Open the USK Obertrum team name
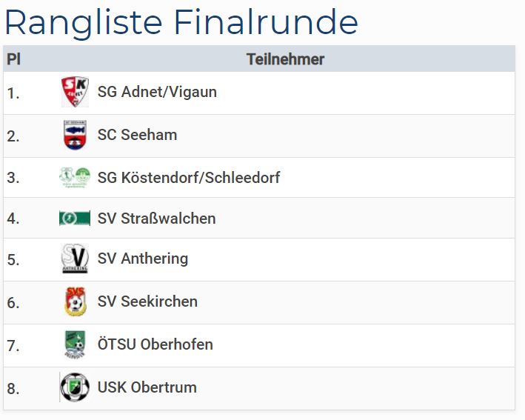 tap(147, 387)
